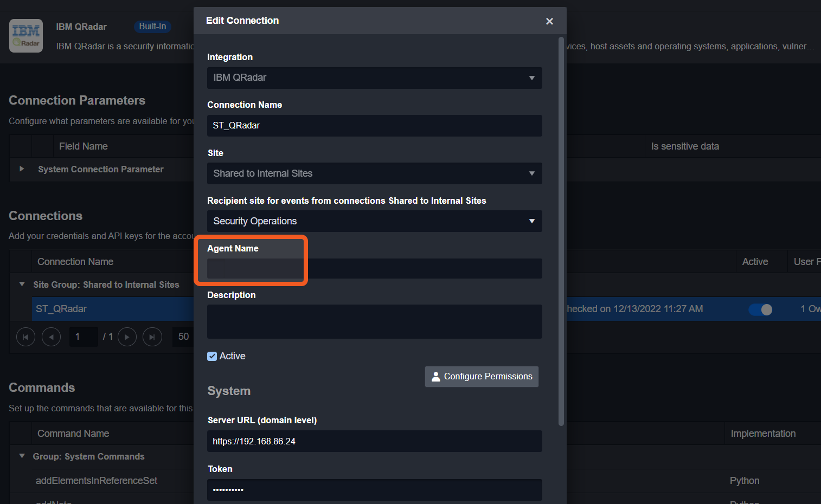The image size is (821, 504).
Task: Click Configure Permissions button
Action: pyautogui.click(x=482, y=377)
